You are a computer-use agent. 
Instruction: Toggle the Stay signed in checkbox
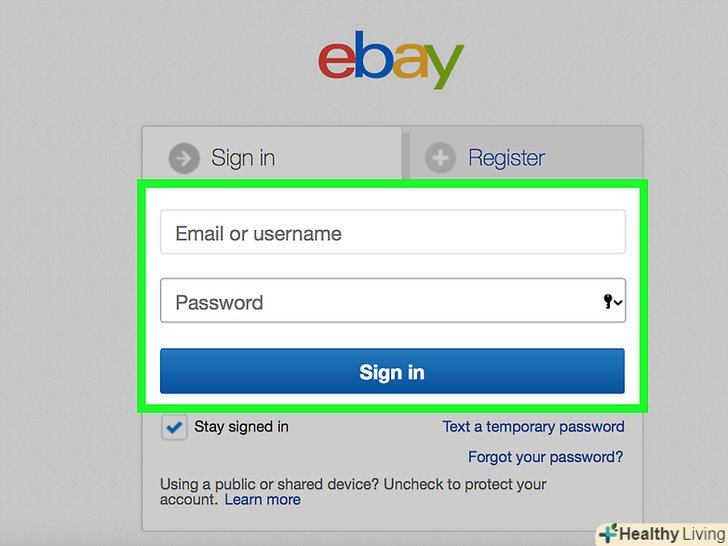pyautogui.click(x=174, y=427)
